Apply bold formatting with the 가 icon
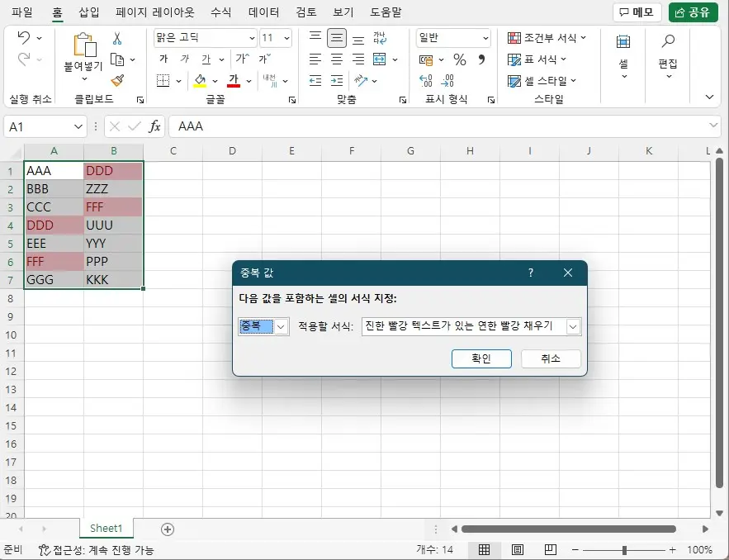The height and width of the screenshot is (560, 729). (x=163, y=59)
